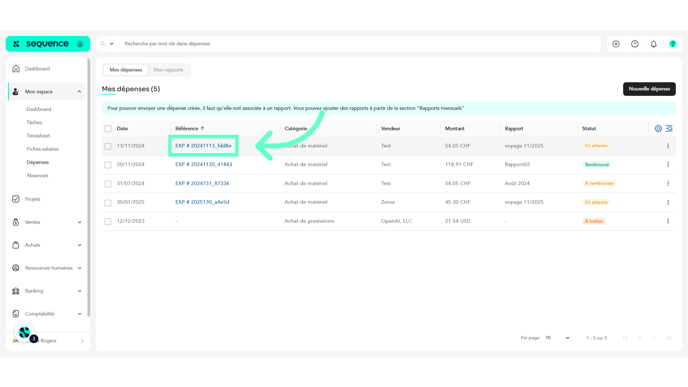Open expense EXP # 20241113_fdd8e

tap(203, 146)
